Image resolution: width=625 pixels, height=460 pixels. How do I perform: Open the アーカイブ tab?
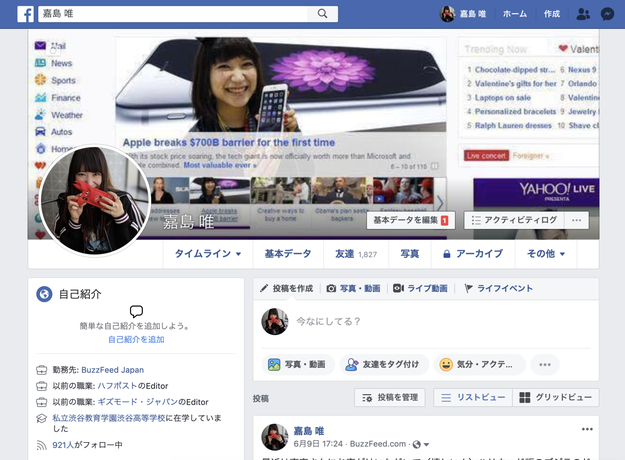(x=473, y=254)
